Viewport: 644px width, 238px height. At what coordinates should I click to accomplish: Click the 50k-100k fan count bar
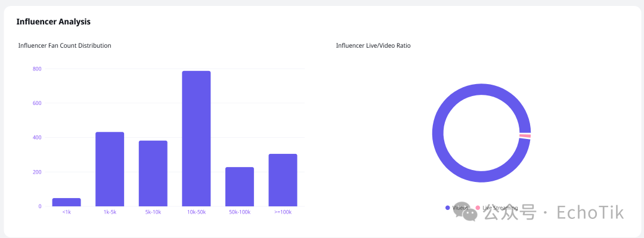click(x=240, y=187)
